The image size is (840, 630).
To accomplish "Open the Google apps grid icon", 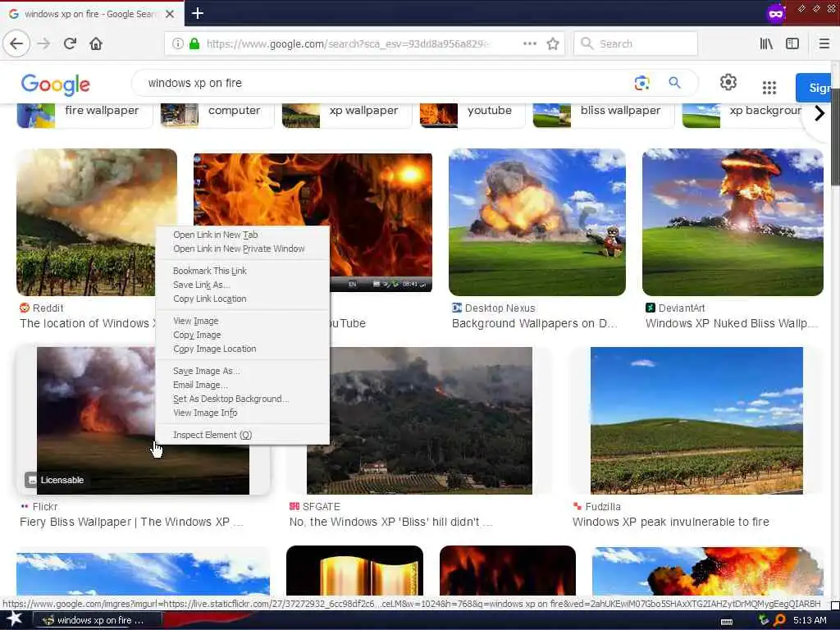I will click(769, 87).
